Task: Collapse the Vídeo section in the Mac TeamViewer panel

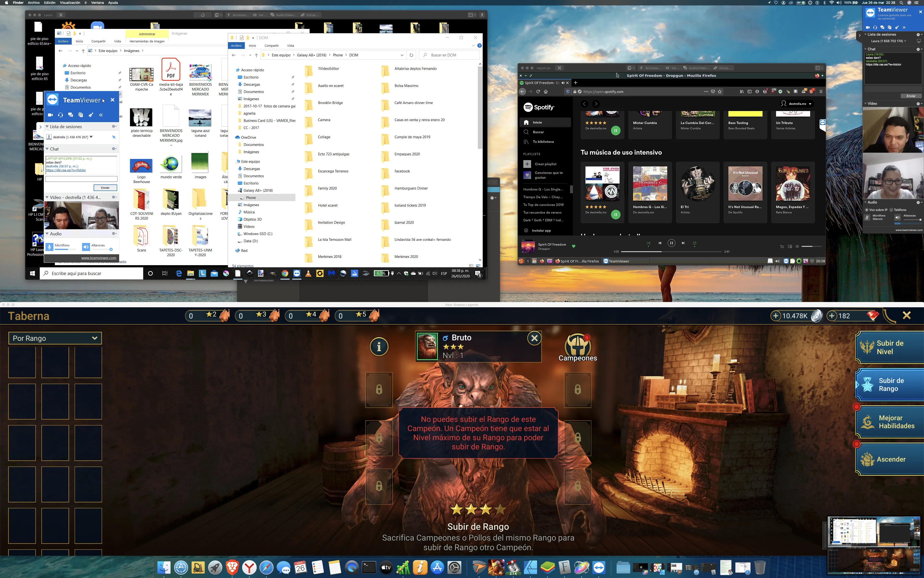Action: pos(865,104)
